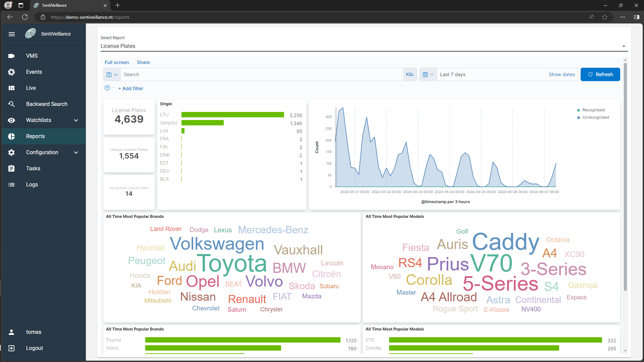
Task: Open the tab actions icon in title bar
Action: click(x=21, y=5)
